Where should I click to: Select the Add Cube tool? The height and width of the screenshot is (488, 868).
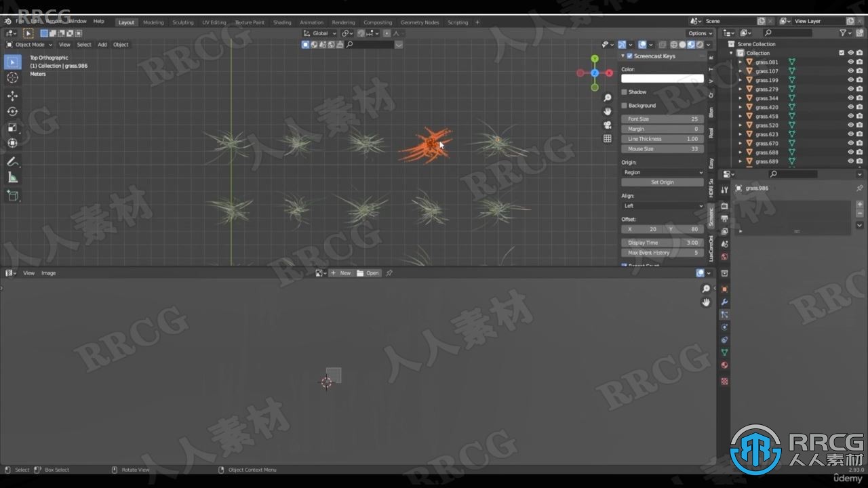tap(12, 195)
